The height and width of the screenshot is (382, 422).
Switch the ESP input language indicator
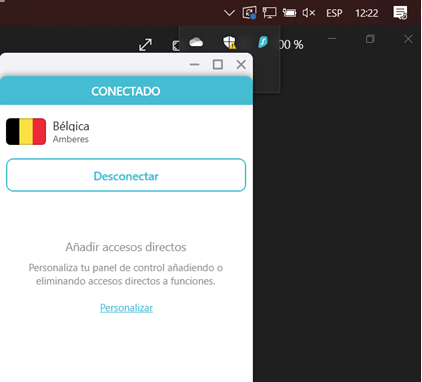334,13
